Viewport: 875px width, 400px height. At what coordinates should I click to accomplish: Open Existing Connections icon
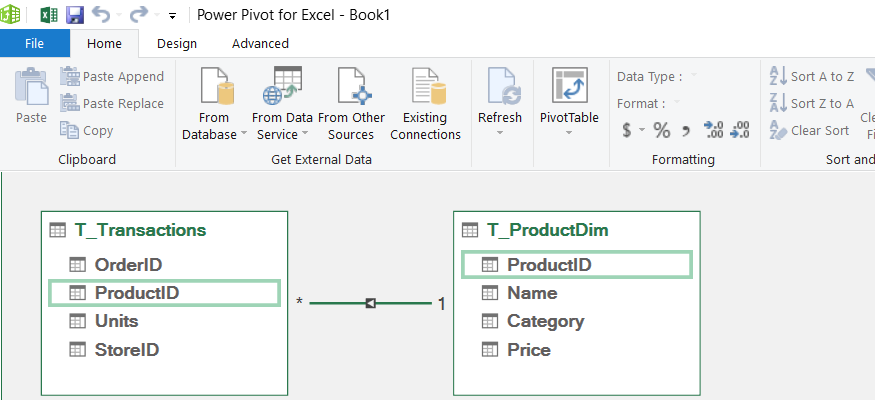point(429,86)
